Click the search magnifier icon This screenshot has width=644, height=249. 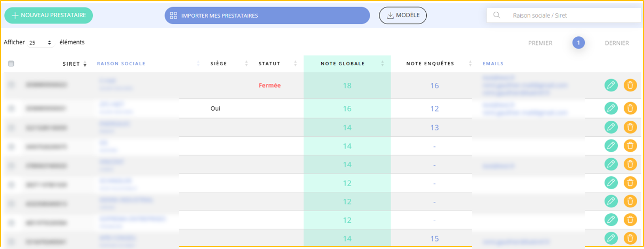point(497,15)
